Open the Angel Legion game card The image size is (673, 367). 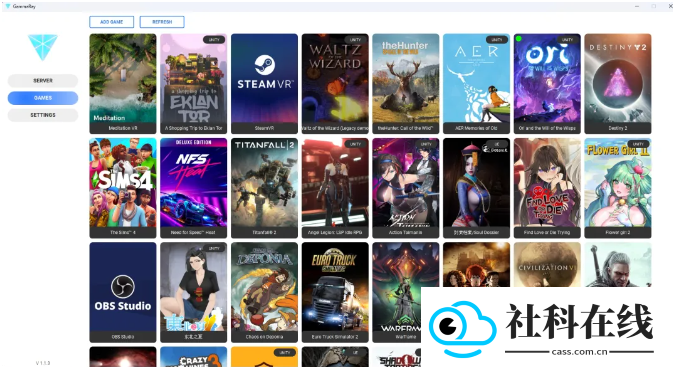click(x=335, y=188)
